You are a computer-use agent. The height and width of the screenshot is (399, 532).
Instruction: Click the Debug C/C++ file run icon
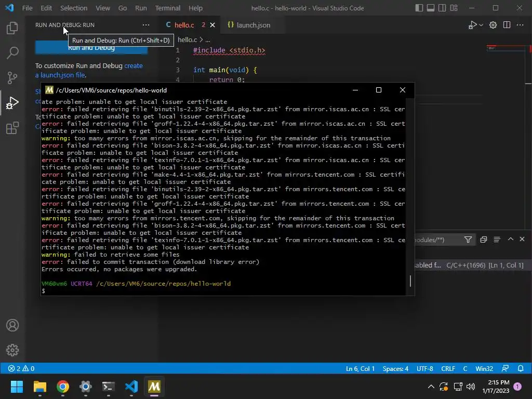473,25
